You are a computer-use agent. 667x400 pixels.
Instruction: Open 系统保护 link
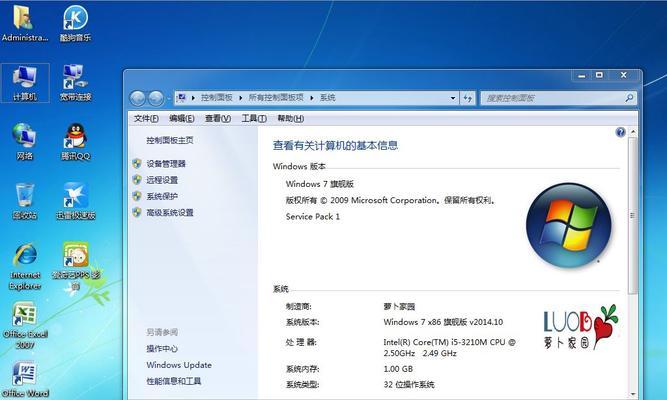162,196
